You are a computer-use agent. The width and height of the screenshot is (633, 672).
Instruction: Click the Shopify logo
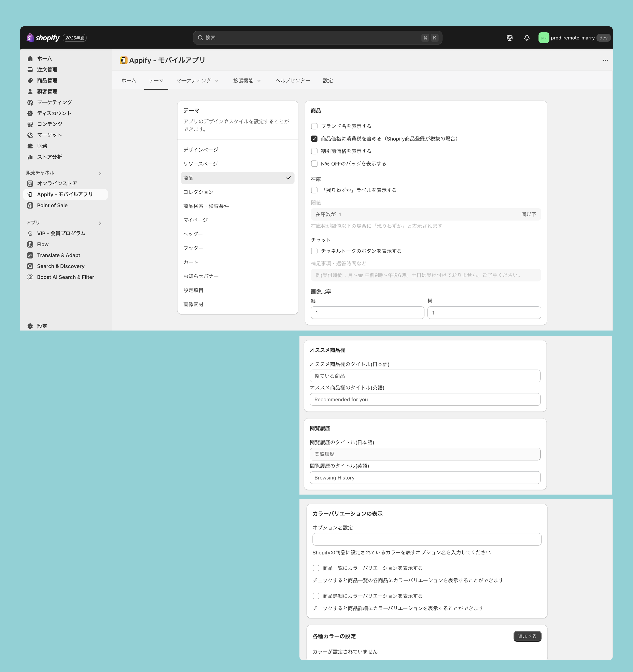(43, 38)
